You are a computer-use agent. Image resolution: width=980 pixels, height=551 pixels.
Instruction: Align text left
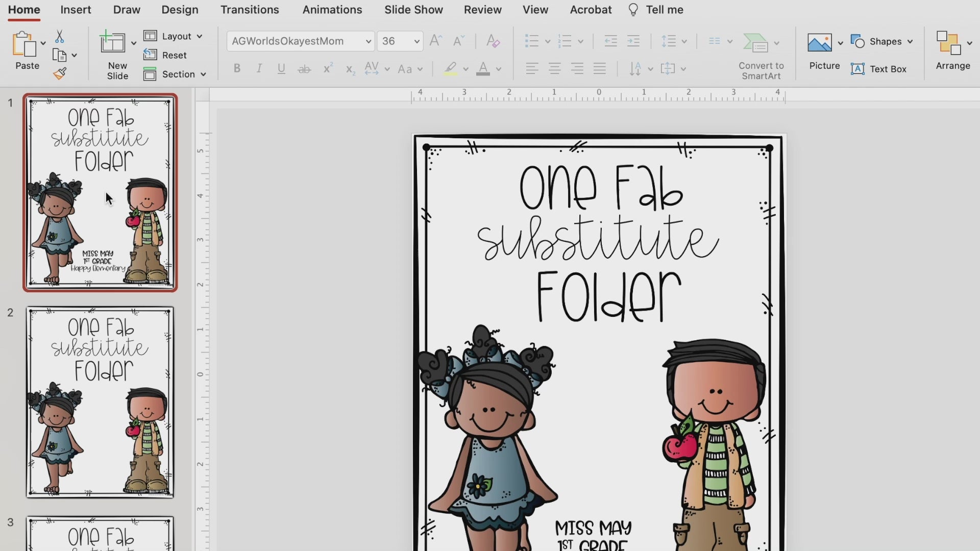pyautogui.click(x=532, y=68)
